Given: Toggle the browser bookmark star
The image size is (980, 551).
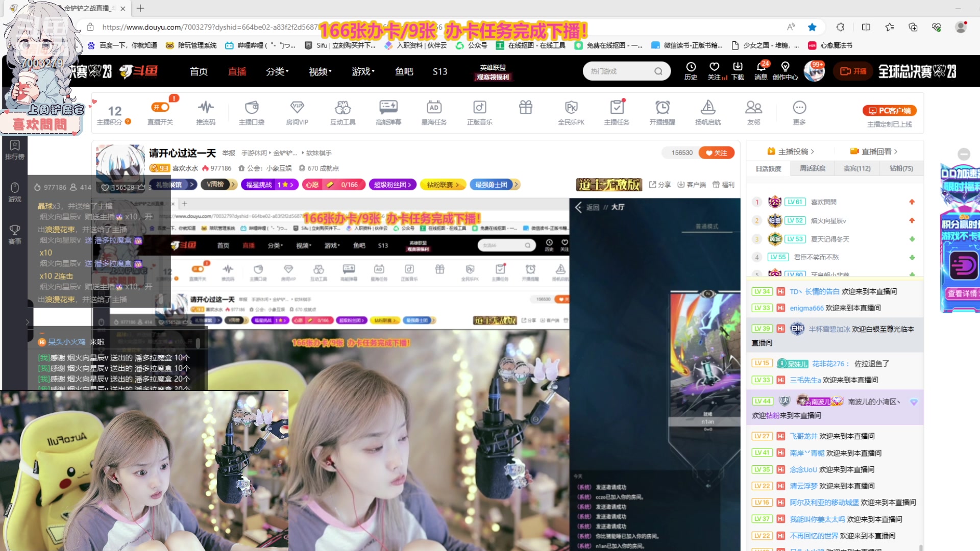Looking at the screenshot, I should tap(812, 27).
